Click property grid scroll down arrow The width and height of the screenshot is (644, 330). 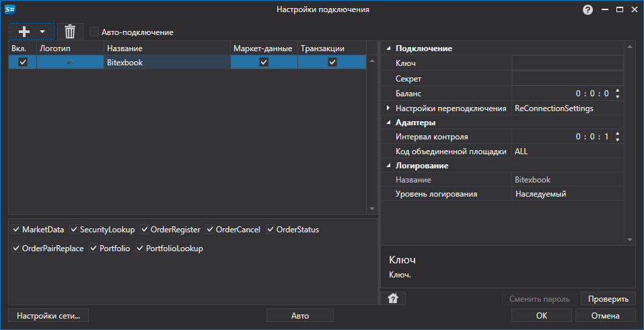630,240
